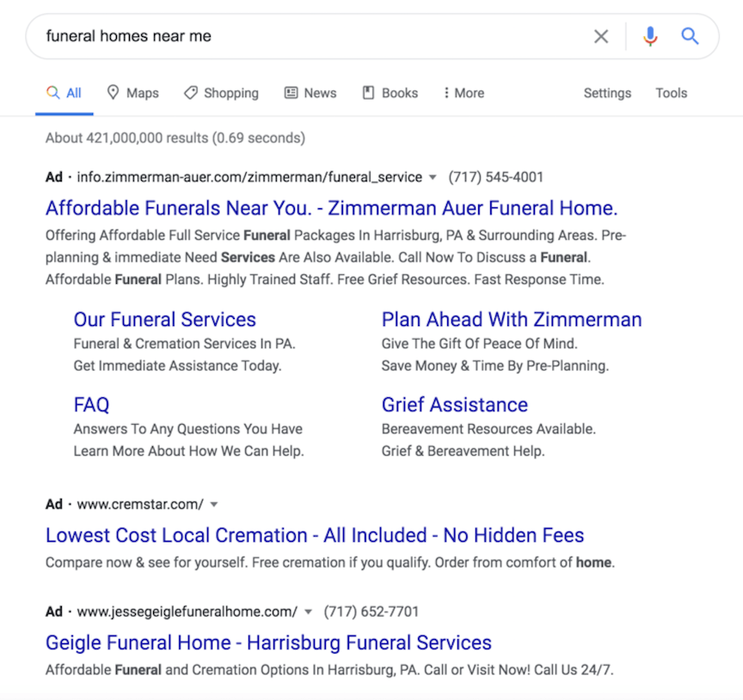Open the Shopping results tab

click(x=221, y=93)
